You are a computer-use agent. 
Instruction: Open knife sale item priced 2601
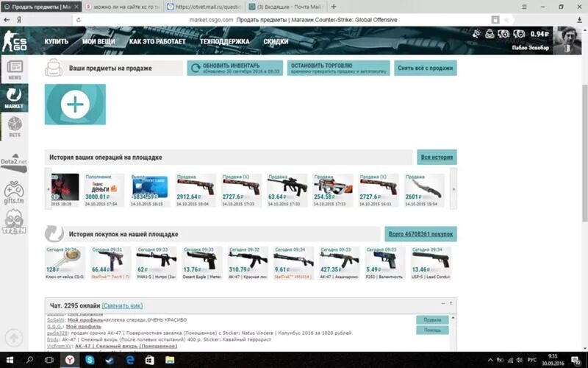[424, 190]
